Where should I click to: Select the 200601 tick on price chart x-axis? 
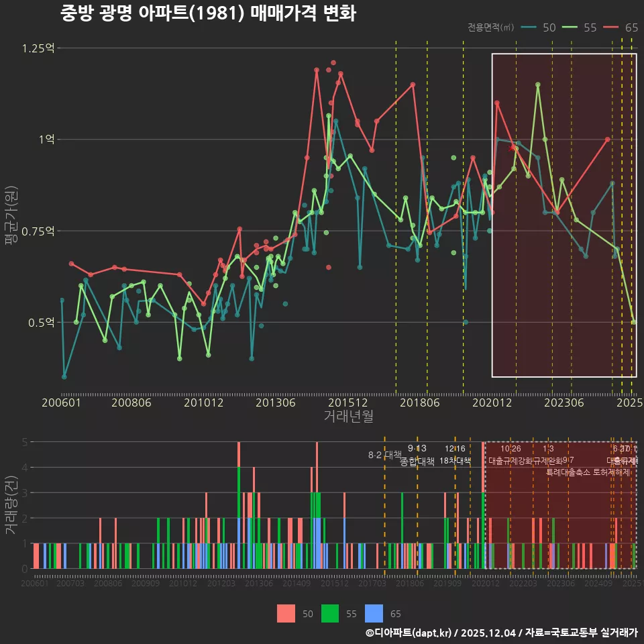tap(61, 402)
